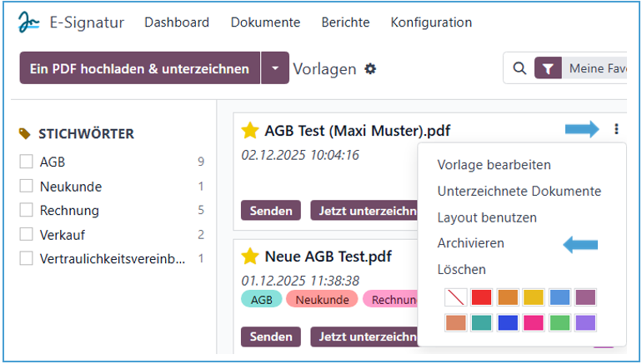Click the filter funnel icon in search bar
642x364 pixels.
coord(548,68)
